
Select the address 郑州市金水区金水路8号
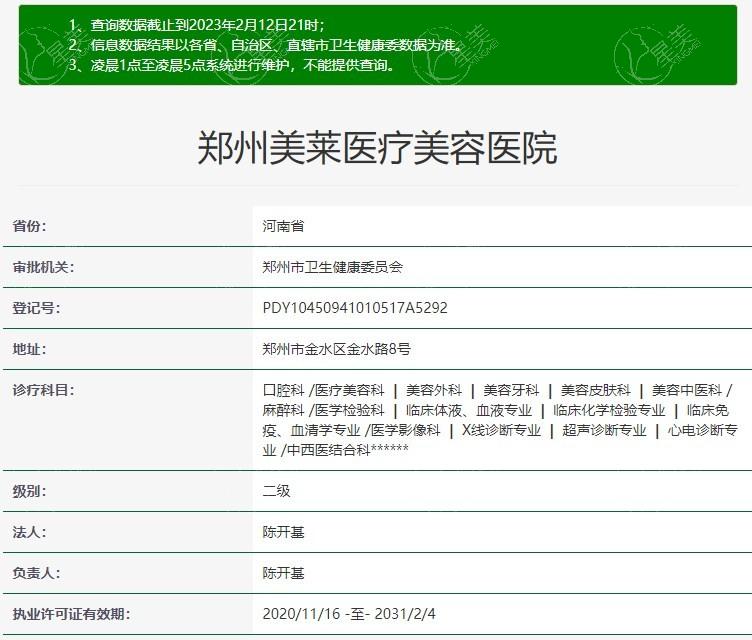pos(336,349)
